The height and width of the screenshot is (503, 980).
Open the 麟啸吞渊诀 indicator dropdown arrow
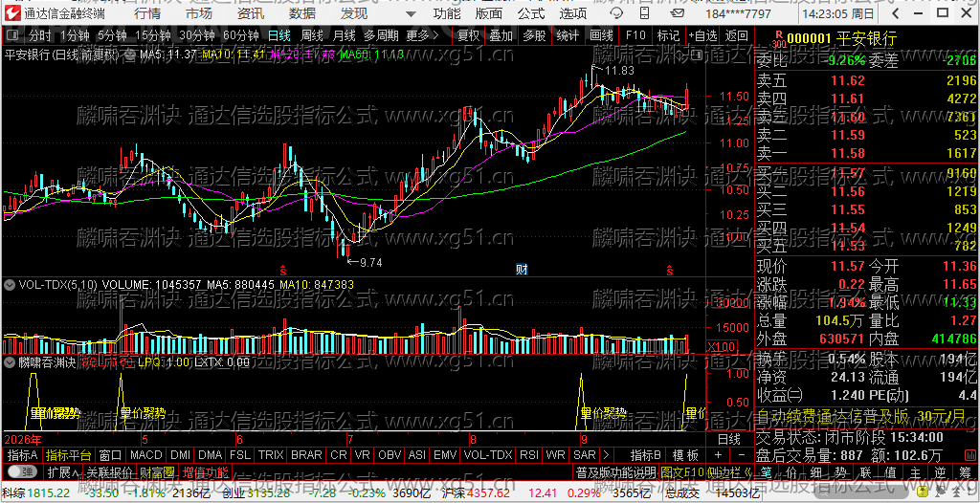coord(10,361)
